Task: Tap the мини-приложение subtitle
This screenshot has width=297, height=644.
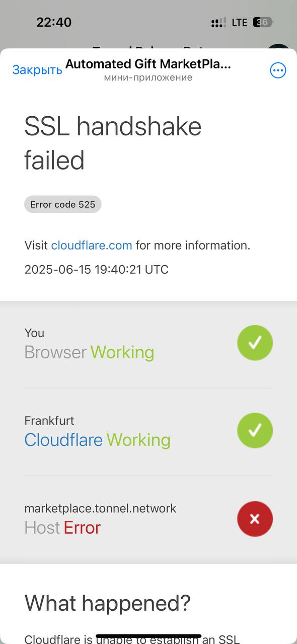Action: 148,77
